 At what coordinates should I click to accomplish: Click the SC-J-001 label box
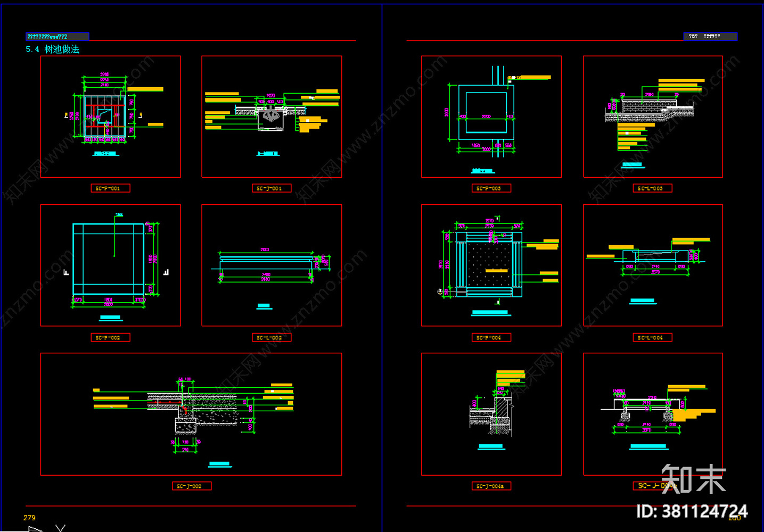tap(272, 188)
